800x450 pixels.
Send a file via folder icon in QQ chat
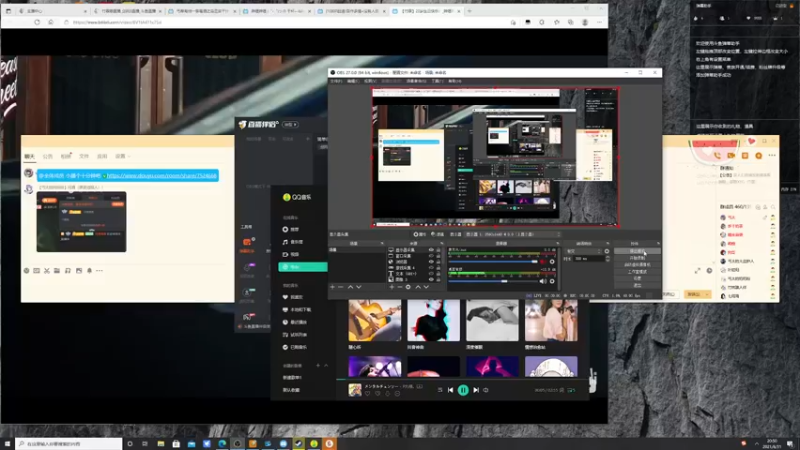point(57,270)
